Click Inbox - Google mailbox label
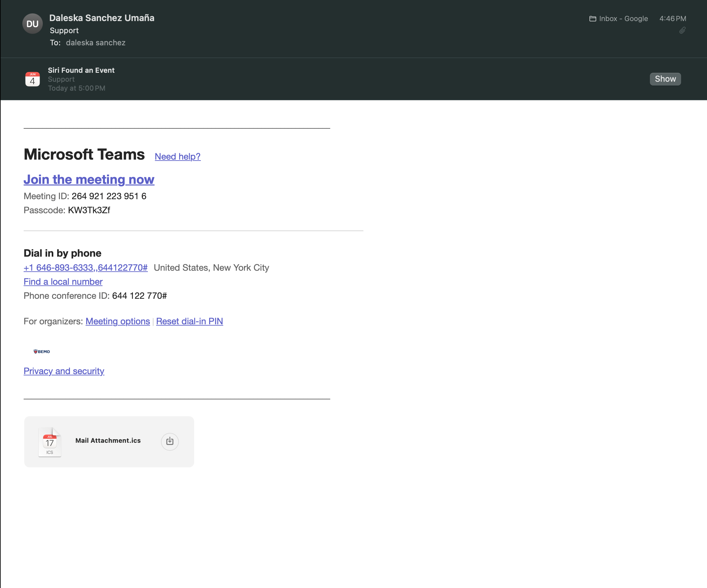The image size is (707, 588). click(x=623, y=19)
